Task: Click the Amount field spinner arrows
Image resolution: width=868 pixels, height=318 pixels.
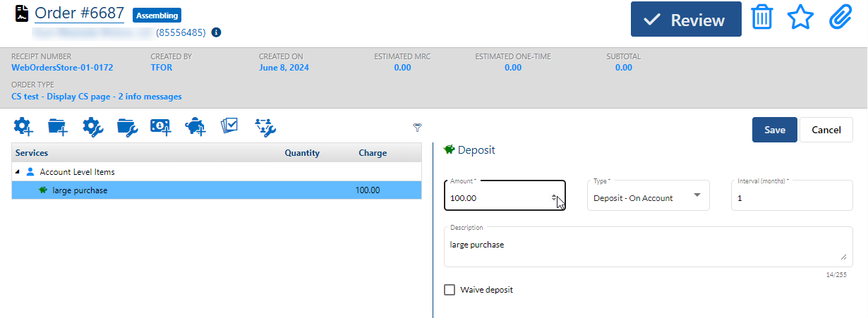Action: tap(554, 198)
